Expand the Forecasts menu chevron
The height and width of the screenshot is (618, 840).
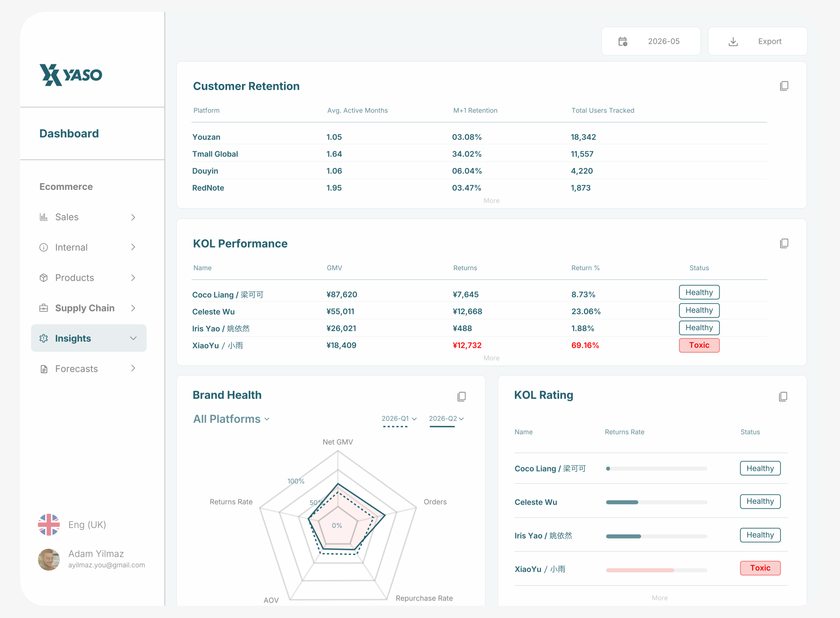(133, 368)
